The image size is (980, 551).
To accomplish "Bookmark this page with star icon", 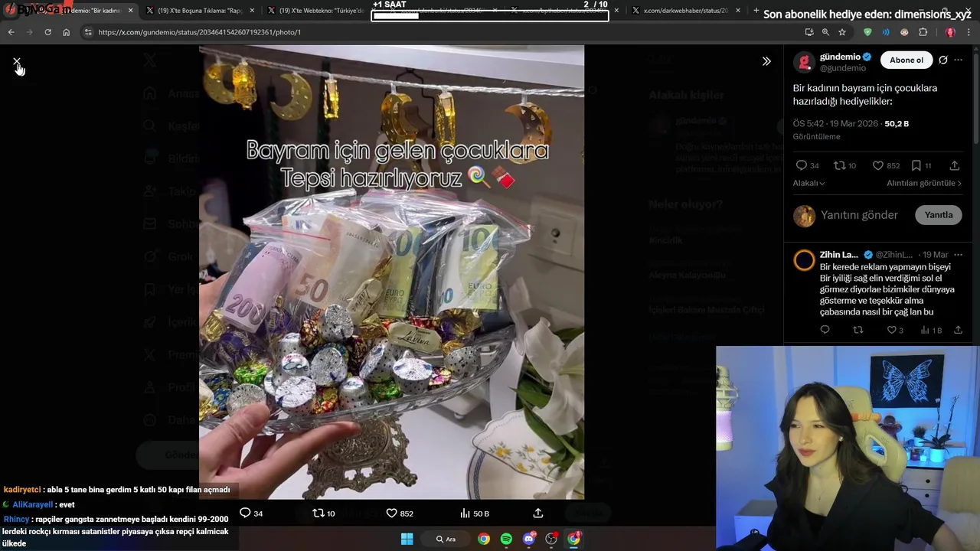I will 842,32.
